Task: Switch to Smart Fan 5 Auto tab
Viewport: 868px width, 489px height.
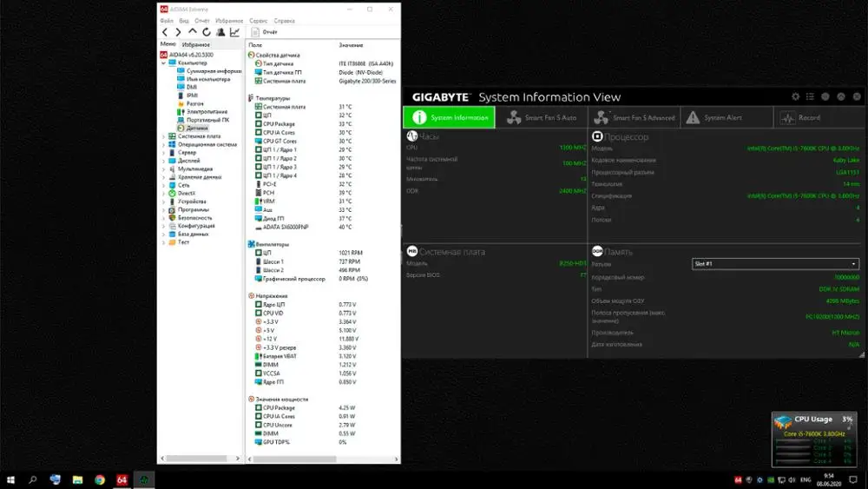Action: click(542, 117)
